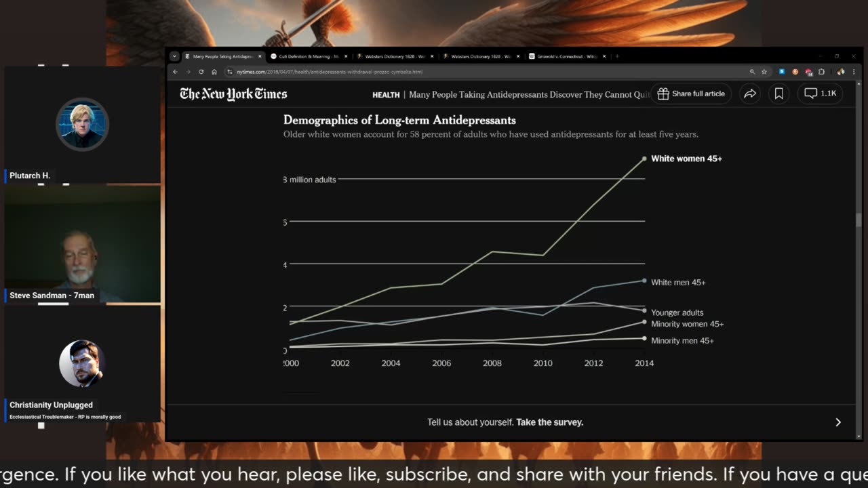Click the White men 45+ endpoint dot

tap(644, 281)
